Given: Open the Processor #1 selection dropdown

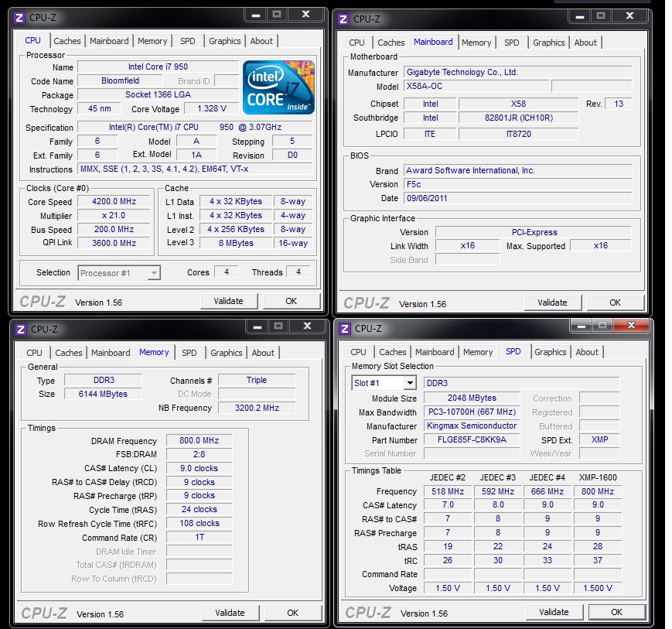Looking at the screenshot, I should coord(154,273).
